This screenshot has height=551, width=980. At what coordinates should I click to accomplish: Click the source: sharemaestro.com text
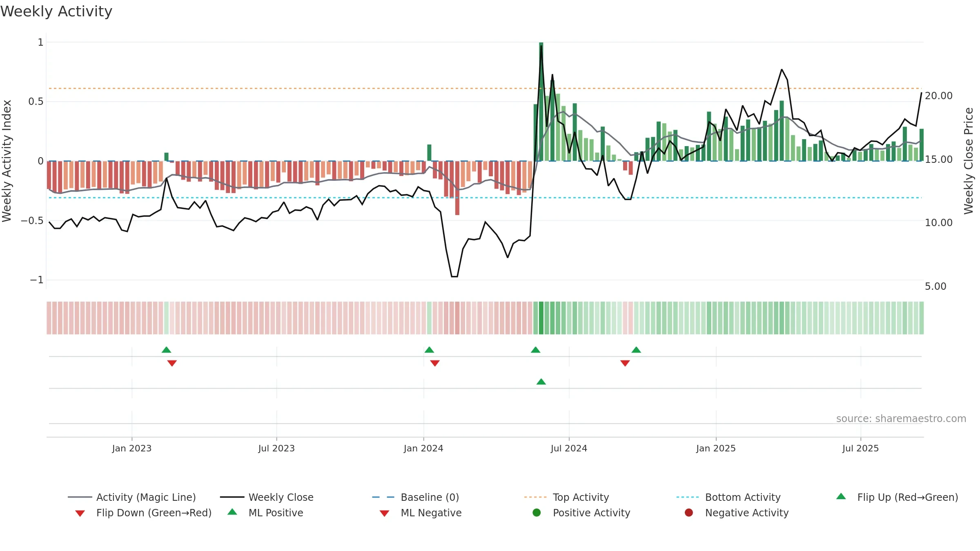pyautogui.click(x=901, y=419)
